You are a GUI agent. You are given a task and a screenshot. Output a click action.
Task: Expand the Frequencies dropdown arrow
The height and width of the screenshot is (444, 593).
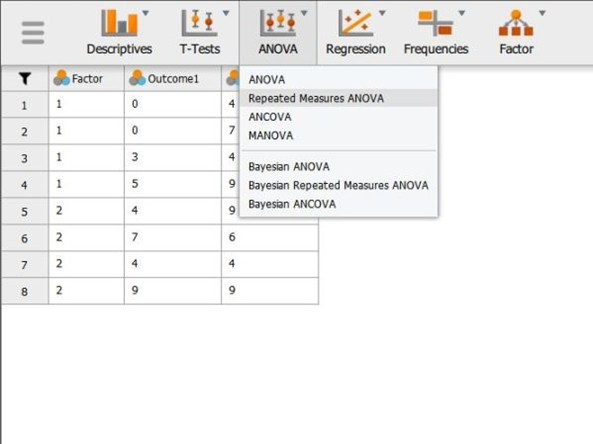[462, 13]
